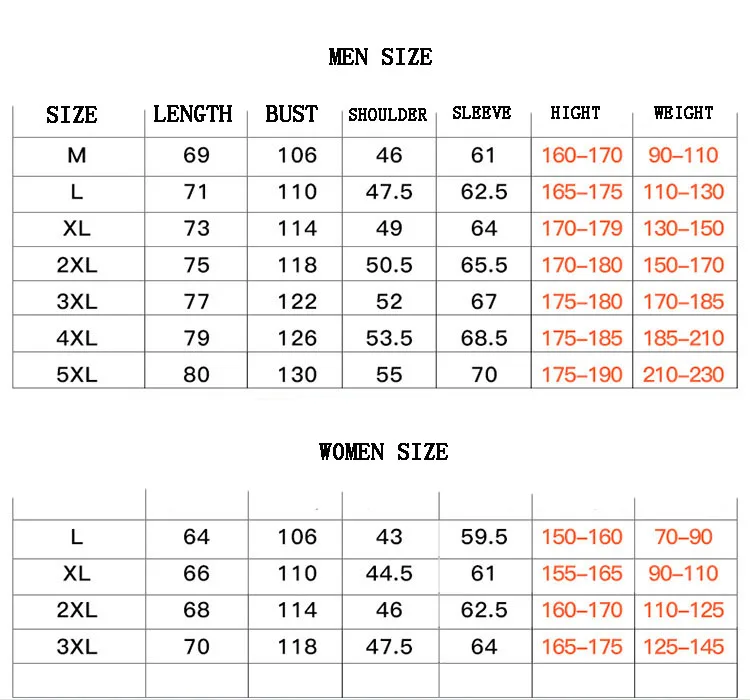
Task: Select the WEIGHT column header
Action: (x=683, y=113)
